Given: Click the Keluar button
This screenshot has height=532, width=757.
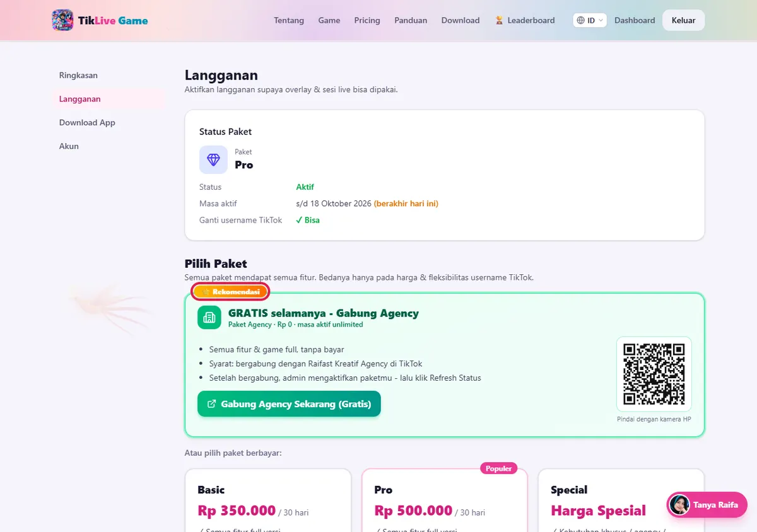Looking at the screenshot, I should pyautogui.click(x=683, y=20).
